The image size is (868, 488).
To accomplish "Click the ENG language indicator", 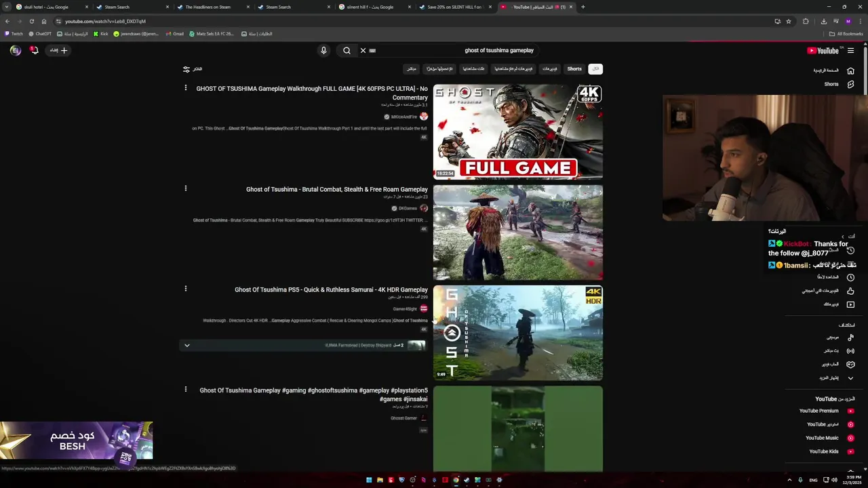I will tap(813, 480).
